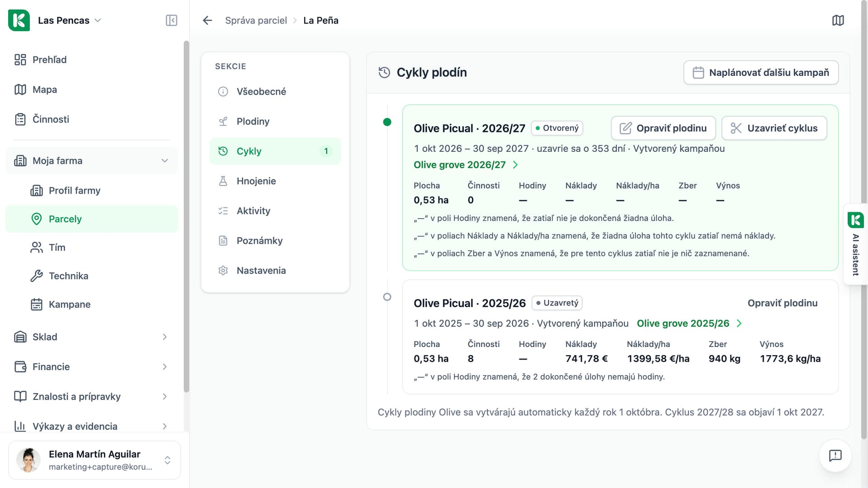Click Opraviť plodinu for the 2025/26 cycle
This screenshot has height=488, width=868.
(x=782, y=303)
